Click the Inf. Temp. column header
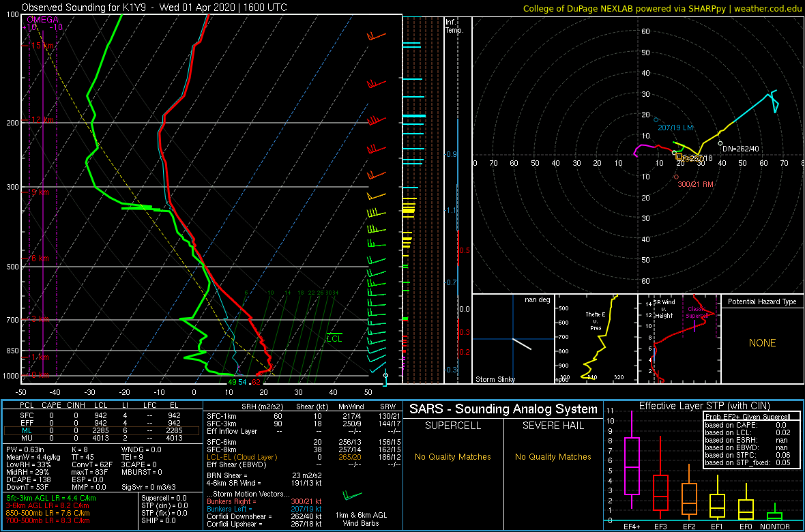 pyautogui.click(x=454, y=27)
